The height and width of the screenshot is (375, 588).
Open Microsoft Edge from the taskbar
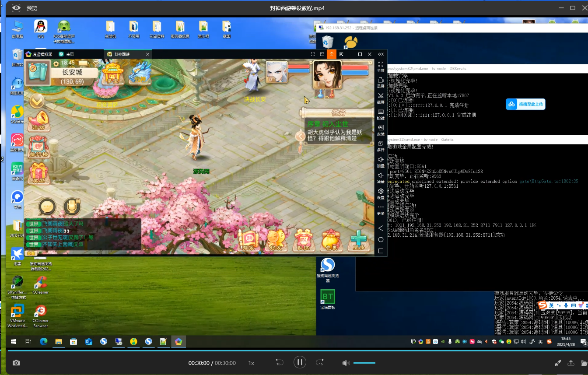pos(43,342)
